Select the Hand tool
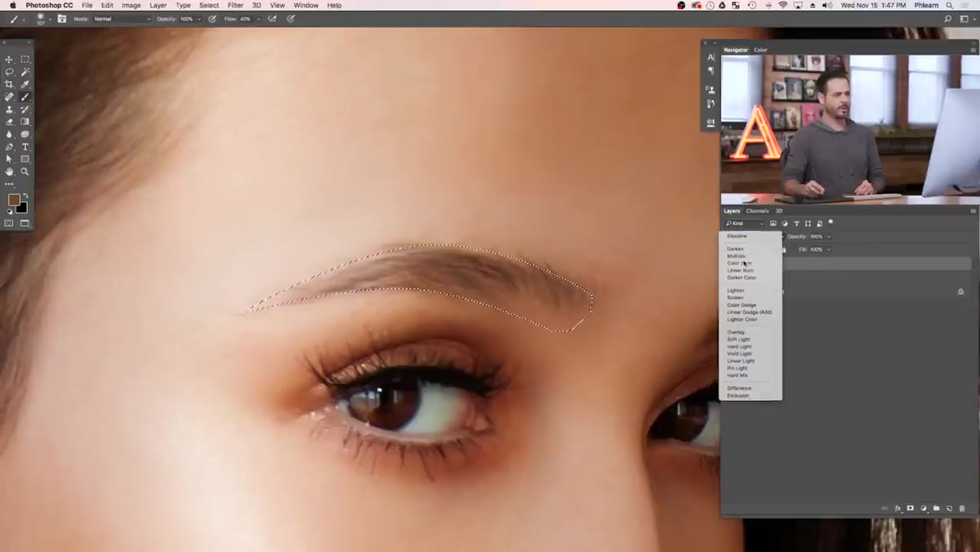The height and width of the screenshot is (552, 980). click(10, 171)
